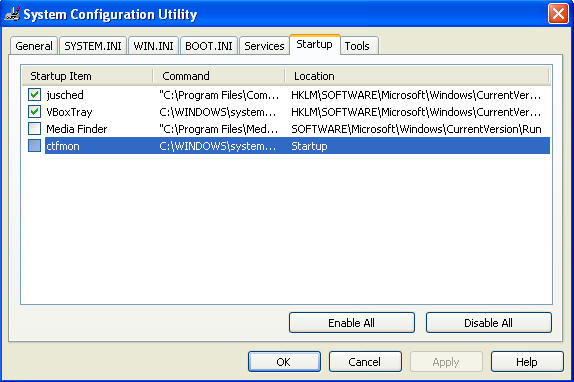This screenshot has width=574, height=382.
Task: Select the jusched row name
Action: 65,95
